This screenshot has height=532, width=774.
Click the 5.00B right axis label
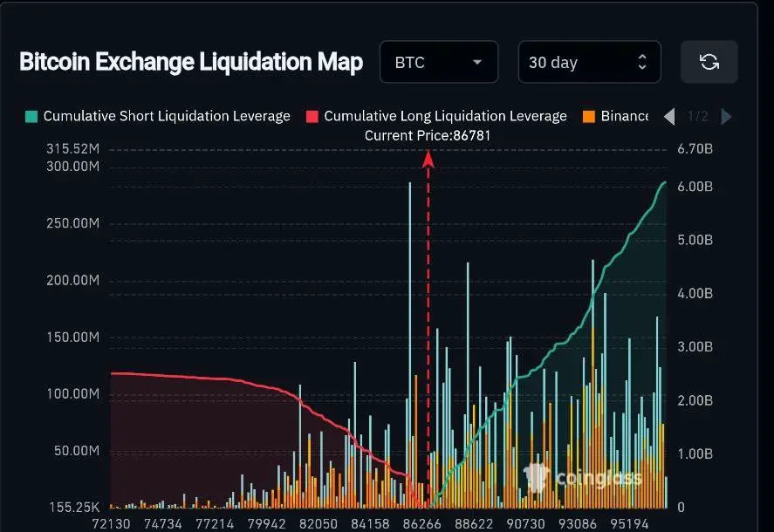tap(695, 240)
